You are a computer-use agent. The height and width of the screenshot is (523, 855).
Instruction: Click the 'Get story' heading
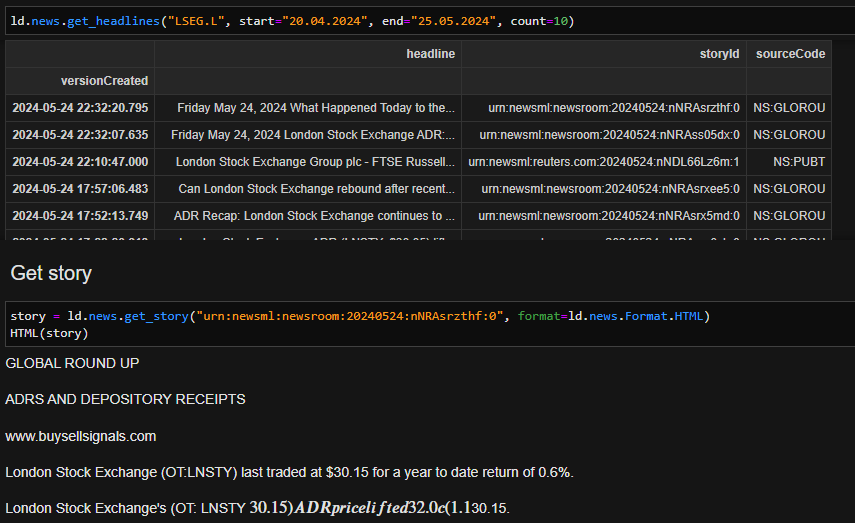point(51,273)
